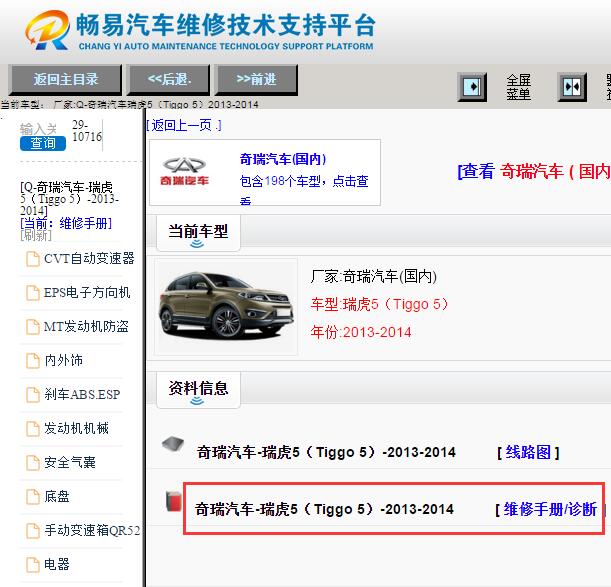Open 内外饰 in the sidebar tree
Screen dimensions: 611x587
63,360
